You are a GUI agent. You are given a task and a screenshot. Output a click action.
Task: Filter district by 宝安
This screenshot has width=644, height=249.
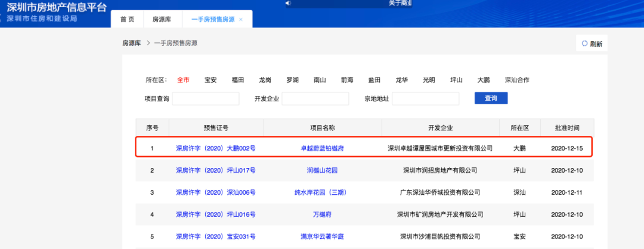[x=210, y=80]
